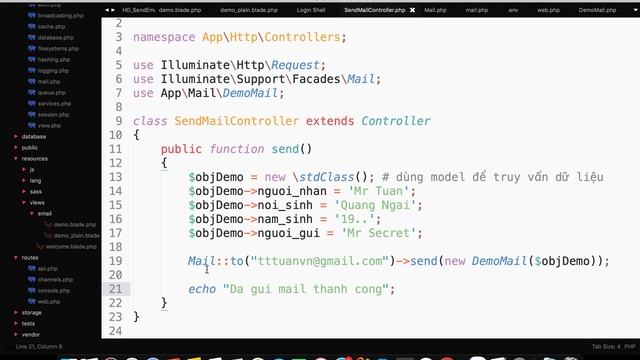The width and height of the screenshot is (640, 360).
Task: Close the SendMailController.php tab
Action: (x=413, y=10)
